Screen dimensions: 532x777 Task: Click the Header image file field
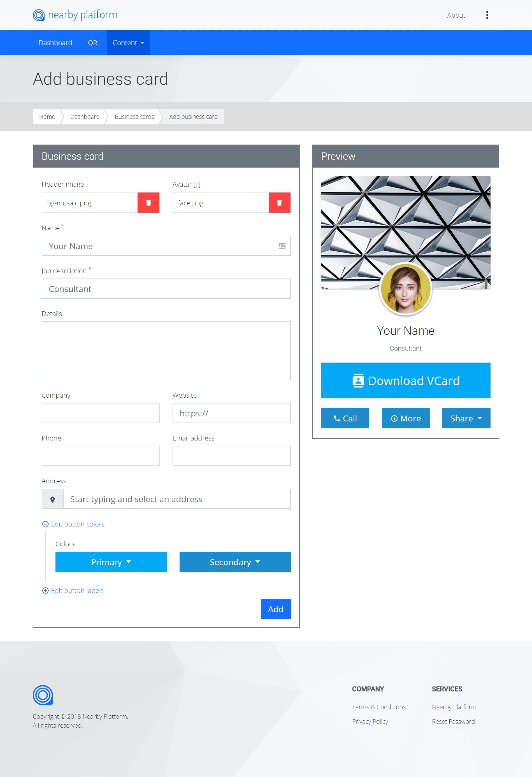90,203
